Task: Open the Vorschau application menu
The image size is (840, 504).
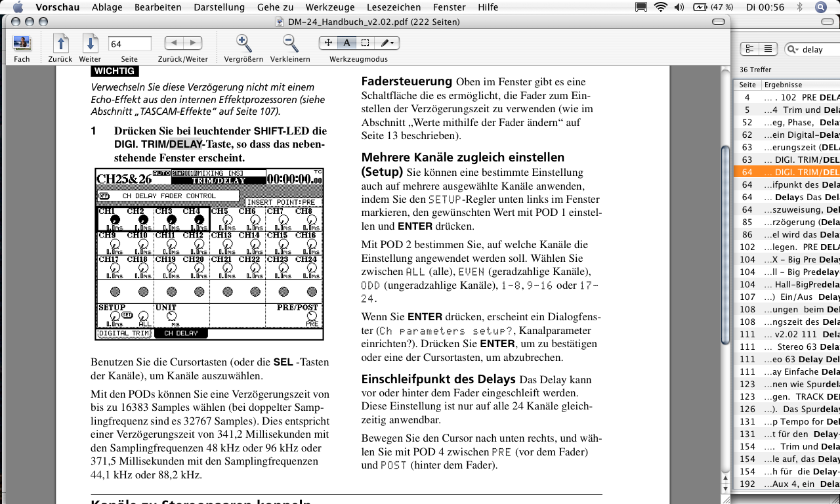Action: click(x=58, y=7)
